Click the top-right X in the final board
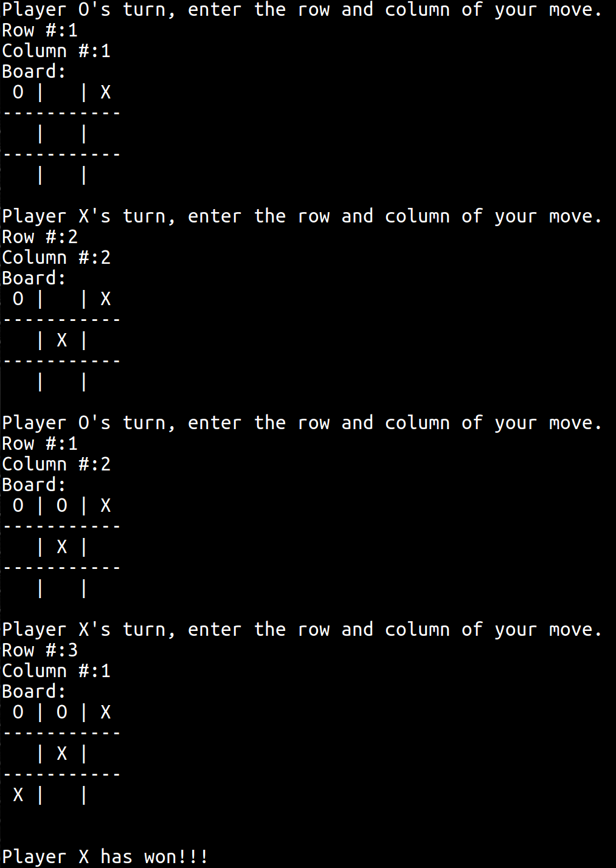 coord(106,712)
